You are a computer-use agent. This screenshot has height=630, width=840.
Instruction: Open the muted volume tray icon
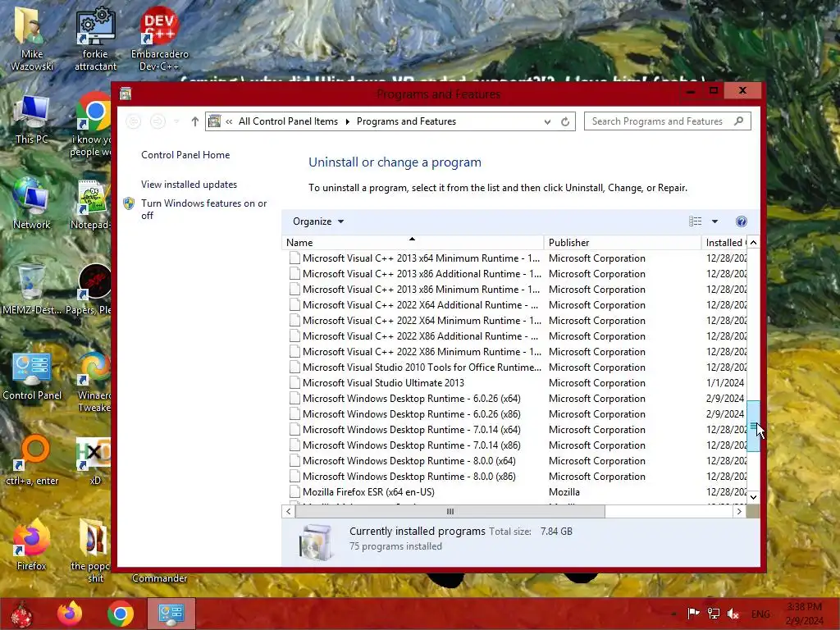point(733,614)
